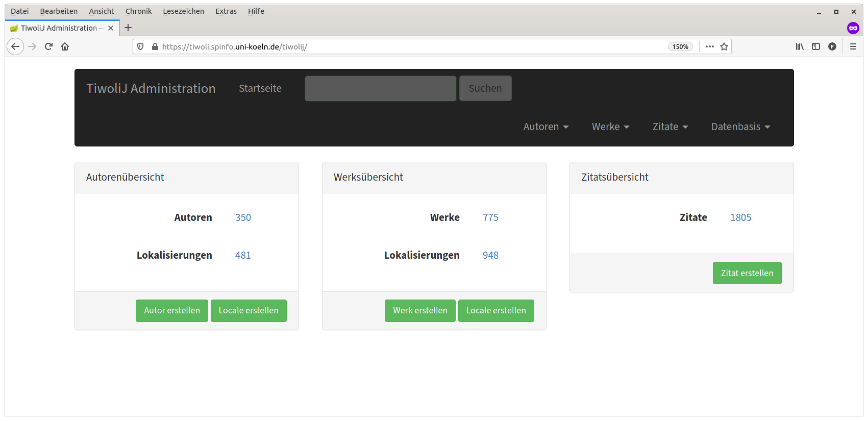This screenshot has width=868, height=421.
Task: Open the Lesezeichen menu
Action: click(184, 11)
